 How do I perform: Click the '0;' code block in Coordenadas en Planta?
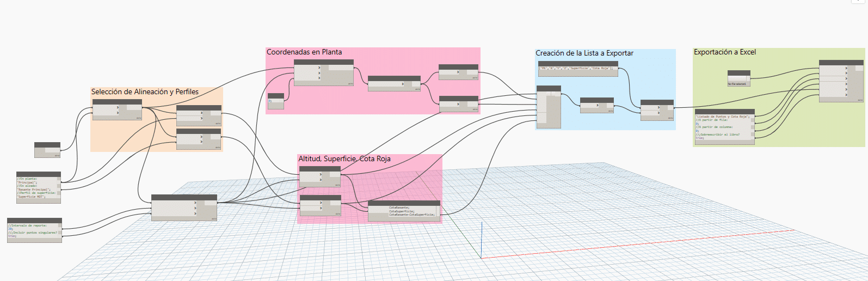pyautogui.click(x=275, y=102)
